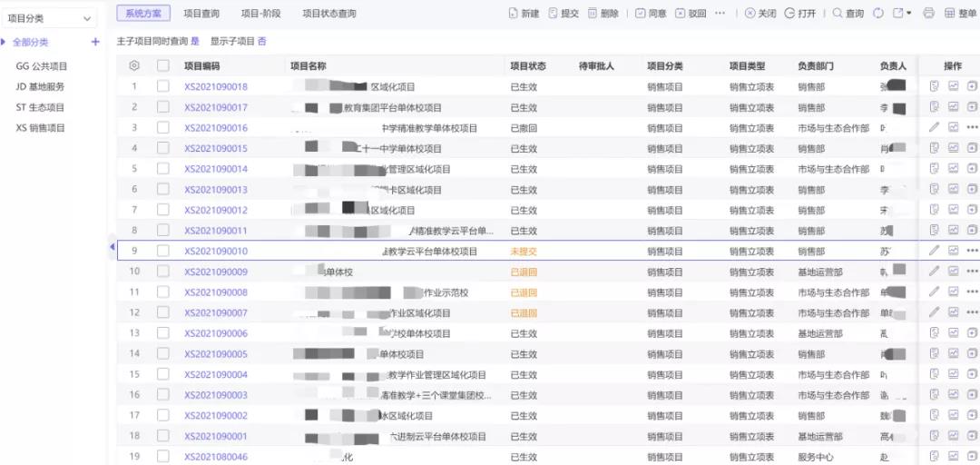980x465 pixels.
Task: Open the 项目分类 dropdown
Action: (x=50, y=18)
